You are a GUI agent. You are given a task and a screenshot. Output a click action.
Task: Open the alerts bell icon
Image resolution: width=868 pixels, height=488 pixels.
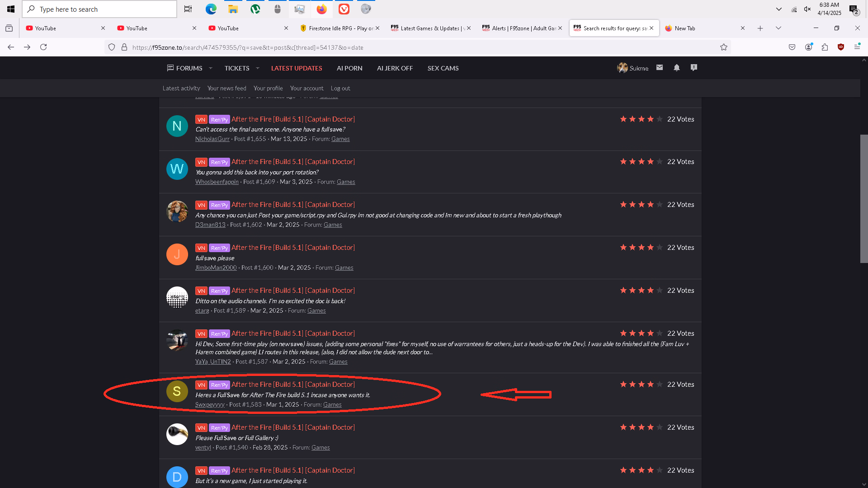(677, 68)
